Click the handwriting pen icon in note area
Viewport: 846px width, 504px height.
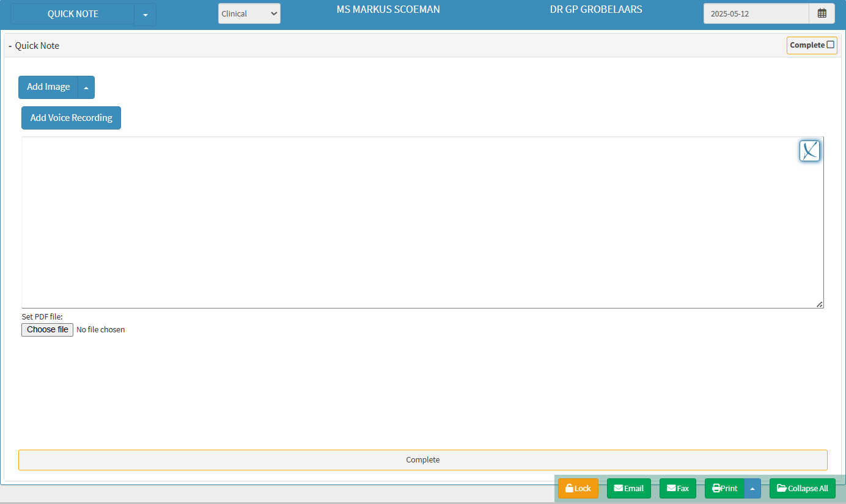click(x=809, y=151)
